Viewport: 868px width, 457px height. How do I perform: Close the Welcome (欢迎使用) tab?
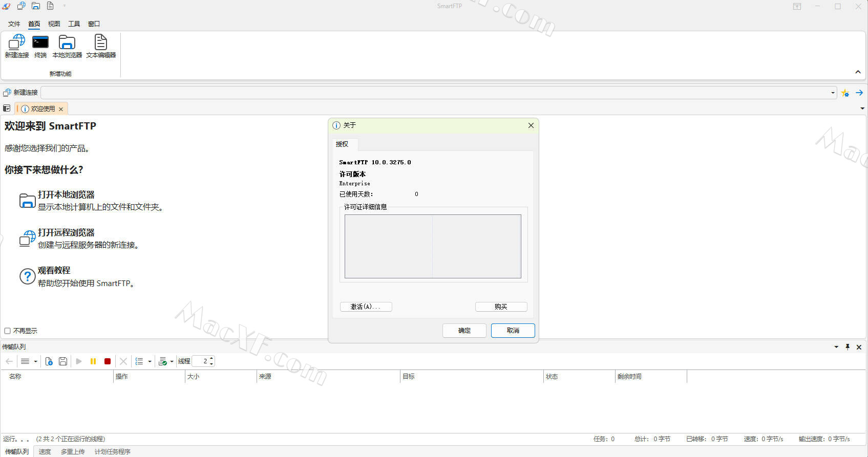coord(61,109)
